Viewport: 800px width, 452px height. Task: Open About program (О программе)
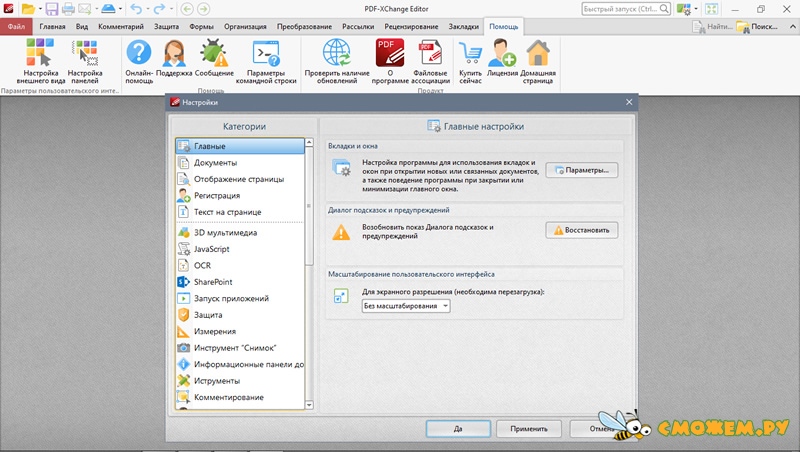[390, 61]
